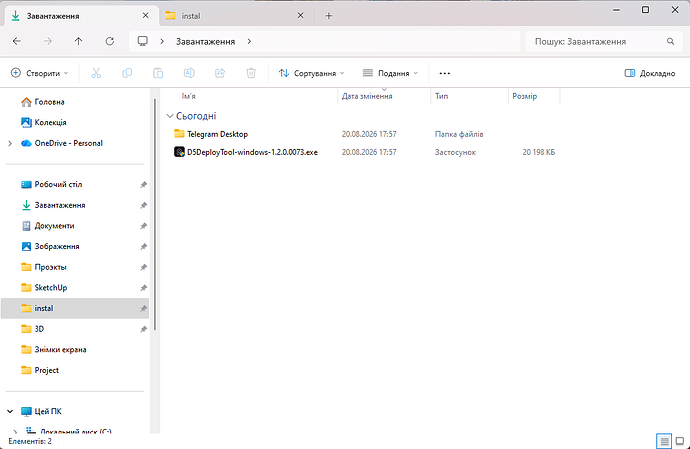Click the Telegram Desktop folder icon
This screenshot has height=449, width=690.
pos(179,133)
